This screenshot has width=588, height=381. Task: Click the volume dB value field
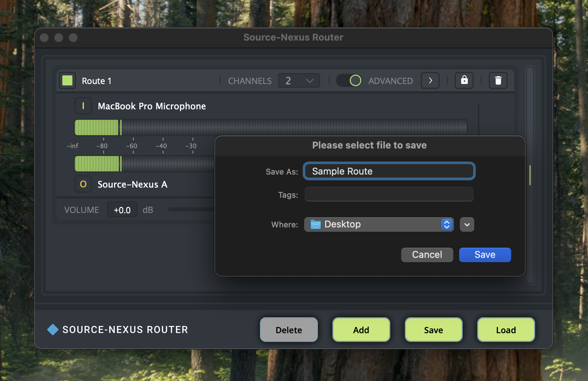coord(122,210)
